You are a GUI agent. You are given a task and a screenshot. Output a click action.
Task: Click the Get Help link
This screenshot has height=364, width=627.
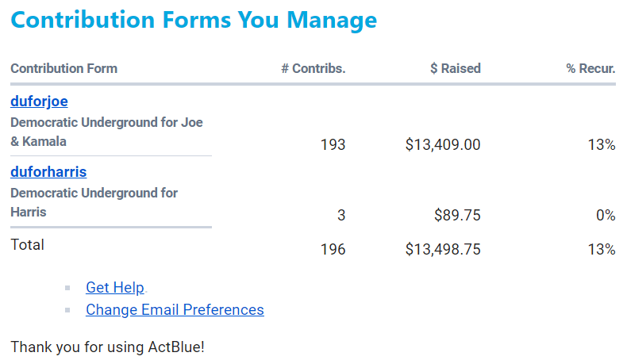point(115,288)
